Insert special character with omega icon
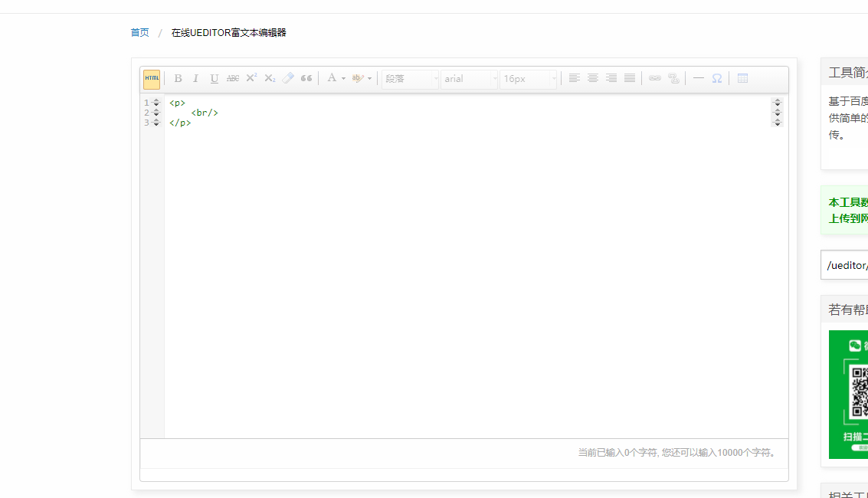The image size is (868, 498). click(717, 78)
